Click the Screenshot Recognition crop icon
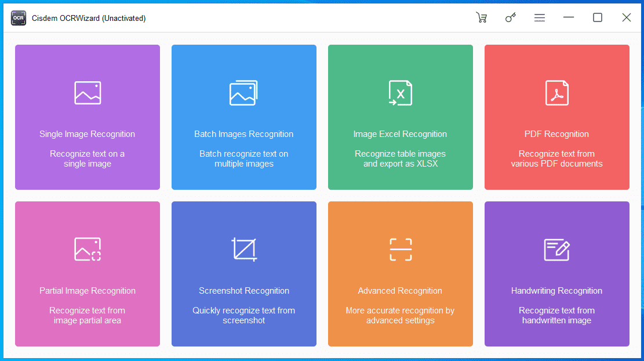Image resolution: width=644 pixels, height=361 pixels. 243,249
